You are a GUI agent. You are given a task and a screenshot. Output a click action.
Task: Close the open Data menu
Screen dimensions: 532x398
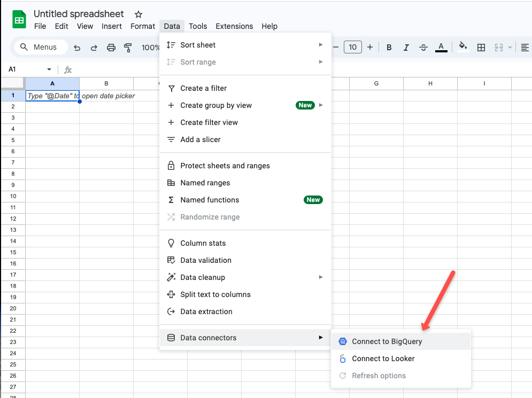[172, 26]
